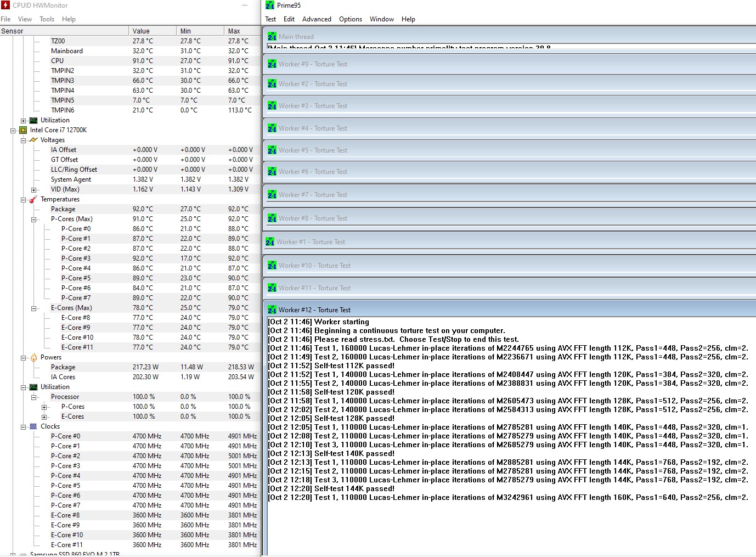This screenshot has height=557, width=756.
Task: Click the Sensor column header
Action: [64, 31]
